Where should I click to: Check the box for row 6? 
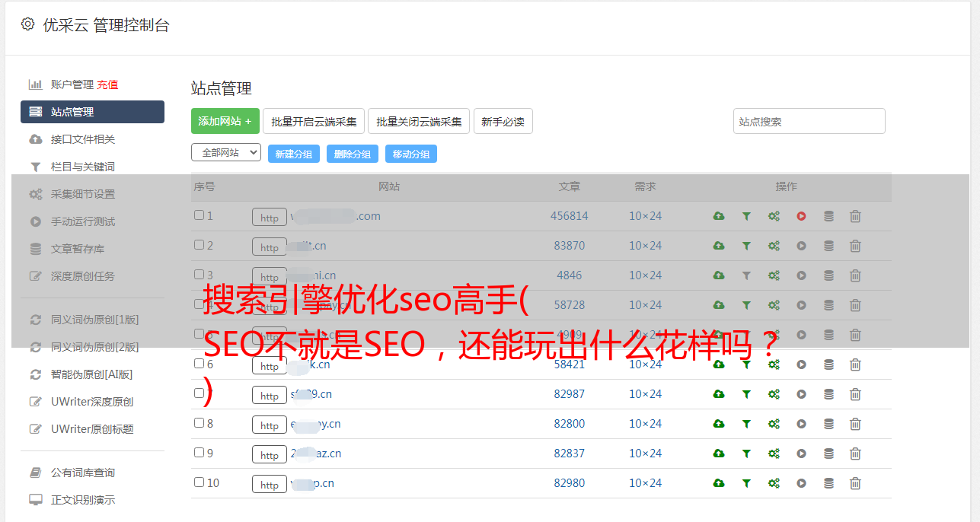[199, 364]
